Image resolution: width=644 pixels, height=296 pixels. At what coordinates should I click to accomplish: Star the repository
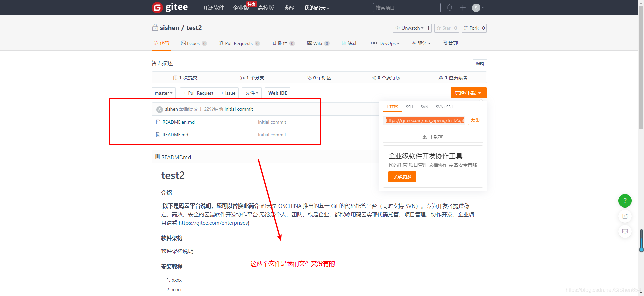[x=443, y=28]
